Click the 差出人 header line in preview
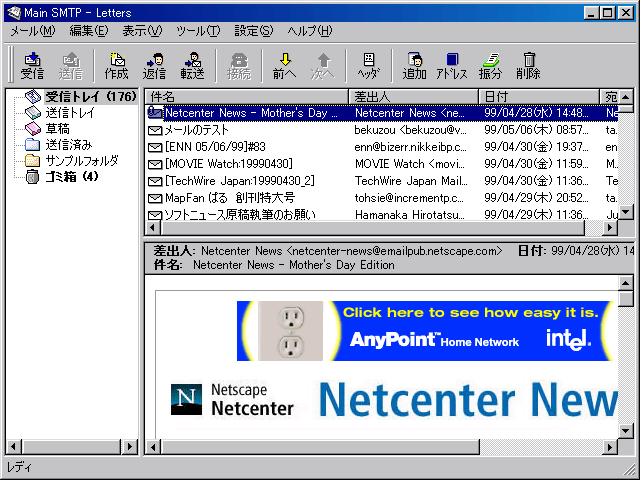Image resolution: width=640 pixels, height=480 pixels. (328, 251)
